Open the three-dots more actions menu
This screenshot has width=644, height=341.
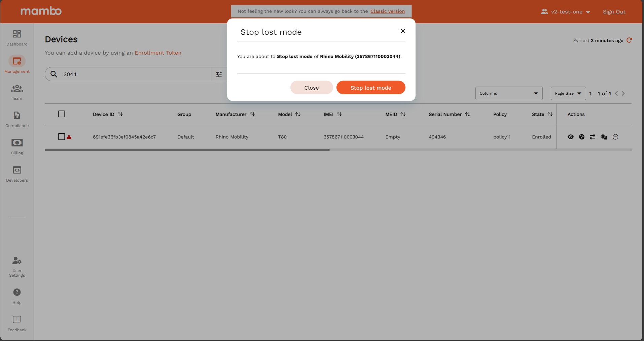(615, 137)
